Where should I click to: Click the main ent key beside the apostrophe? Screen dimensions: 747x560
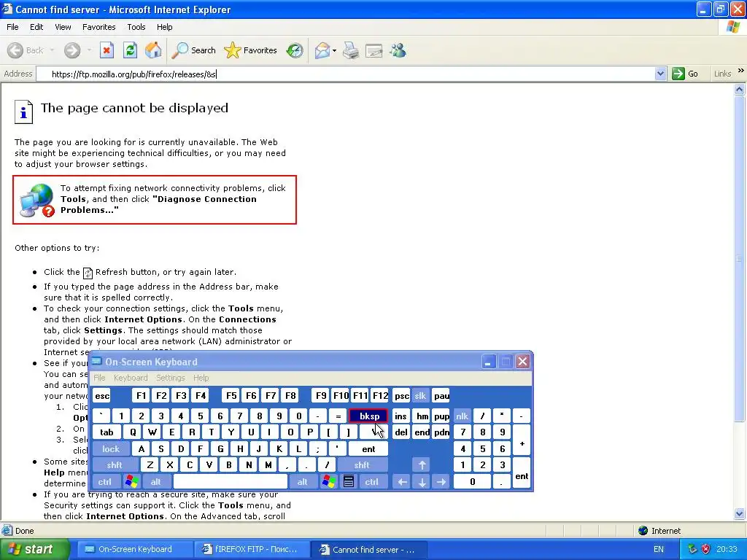pos(368,448)
